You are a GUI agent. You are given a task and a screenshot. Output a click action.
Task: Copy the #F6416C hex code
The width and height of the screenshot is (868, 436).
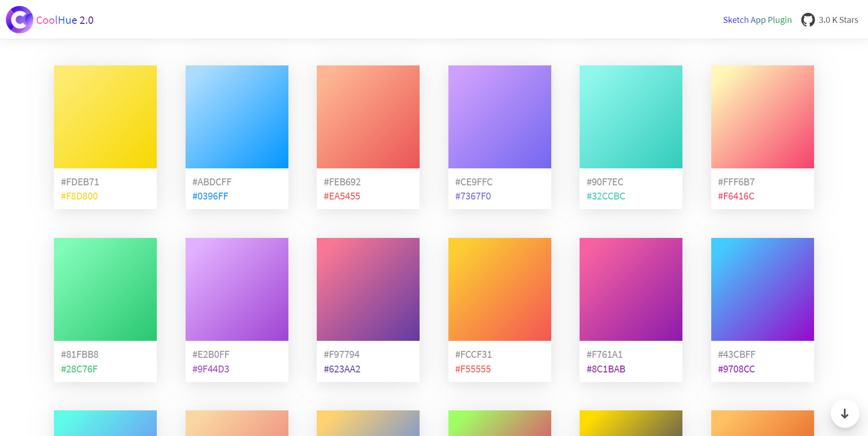point(736,196)
